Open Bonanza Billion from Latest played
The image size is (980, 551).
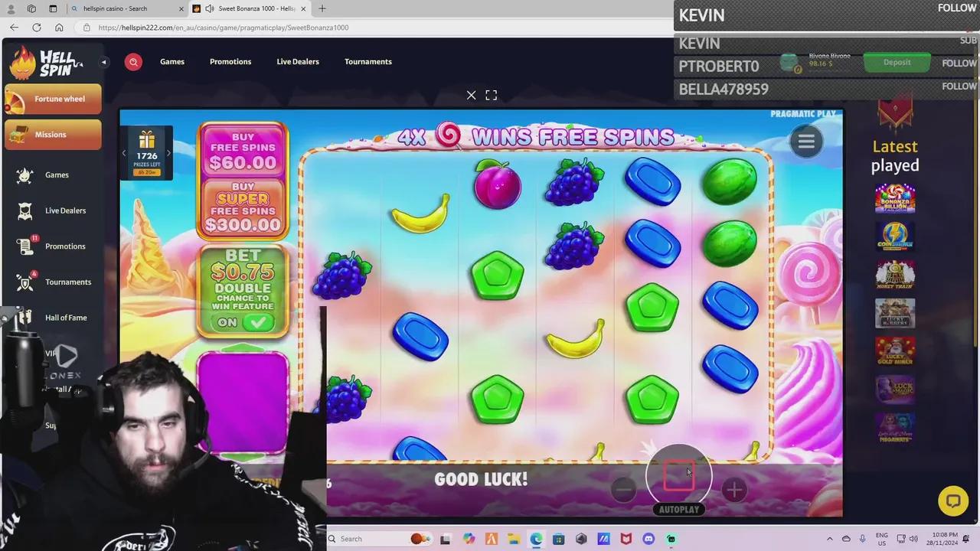point(895,198)
